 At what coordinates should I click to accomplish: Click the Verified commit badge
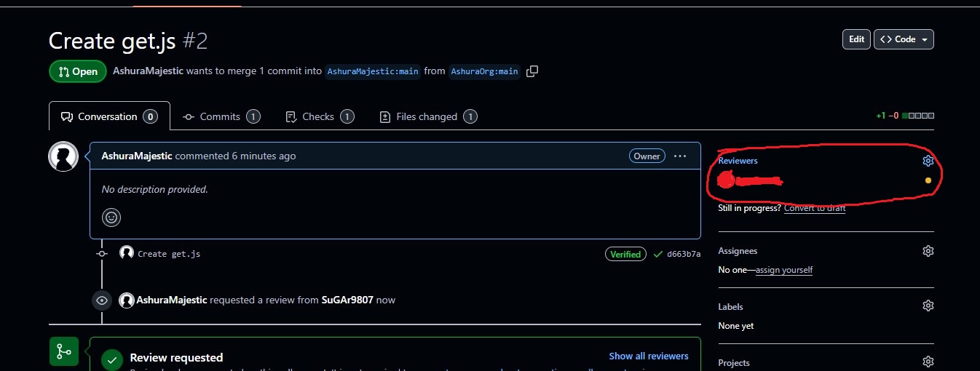click(625, 254)
